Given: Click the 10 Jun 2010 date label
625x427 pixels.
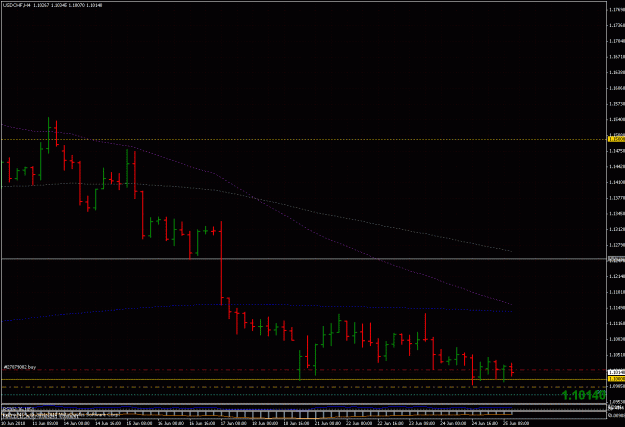Looking at the screenshot, I should [13, 423].
